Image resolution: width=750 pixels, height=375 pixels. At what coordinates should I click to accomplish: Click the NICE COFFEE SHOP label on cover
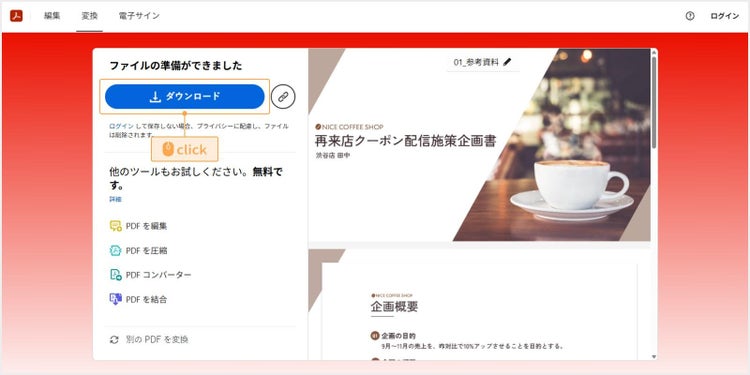(x=349, y=127)
